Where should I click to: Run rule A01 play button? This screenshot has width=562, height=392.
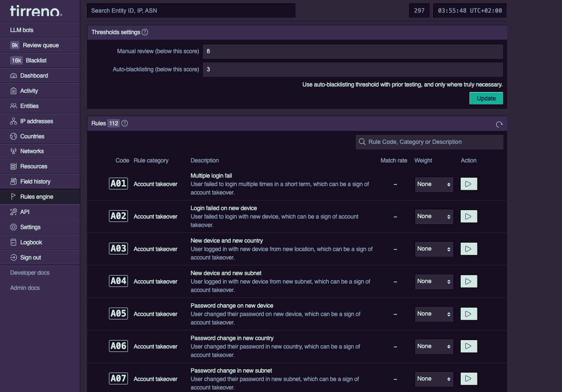[469, 184]
